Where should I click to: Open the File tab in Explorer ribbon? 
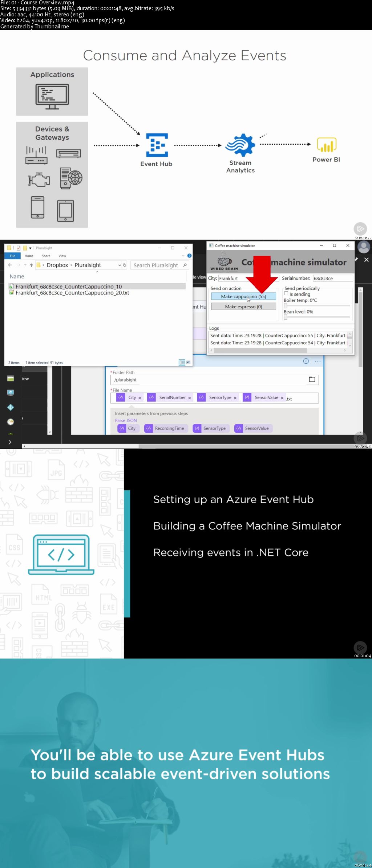[12, 256]
